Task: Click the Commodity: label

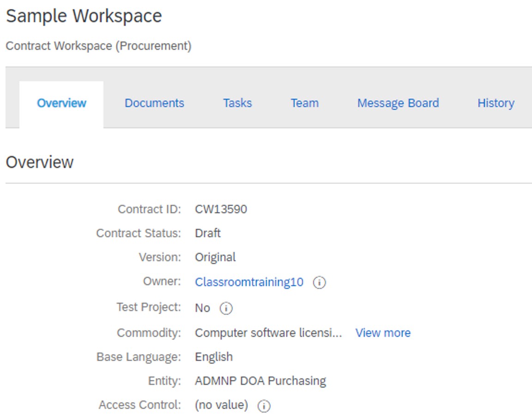Action: [149, 333]
